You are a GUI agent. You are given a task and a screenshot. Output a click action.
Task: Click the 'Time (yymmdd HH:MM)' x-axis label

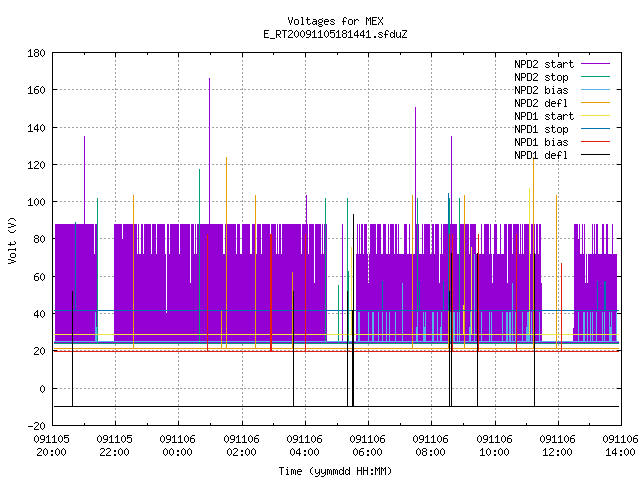click(335, 471)
